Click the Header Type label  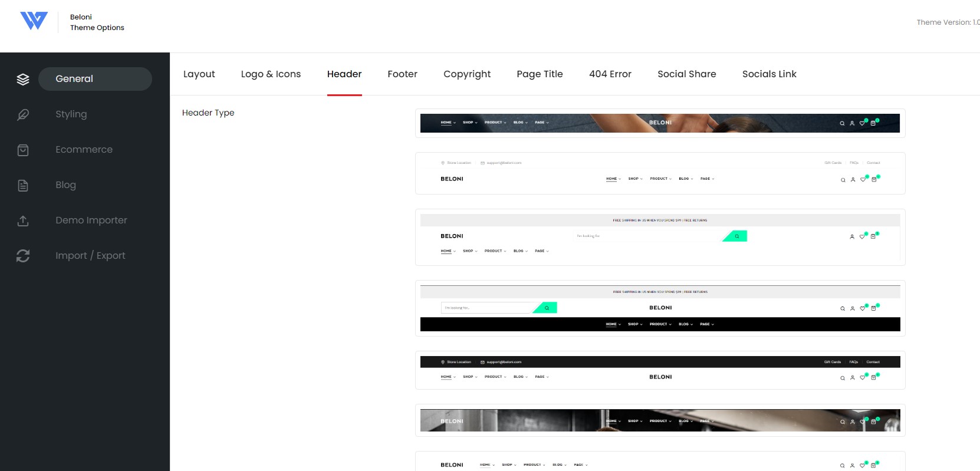click(x=208, y=113)
